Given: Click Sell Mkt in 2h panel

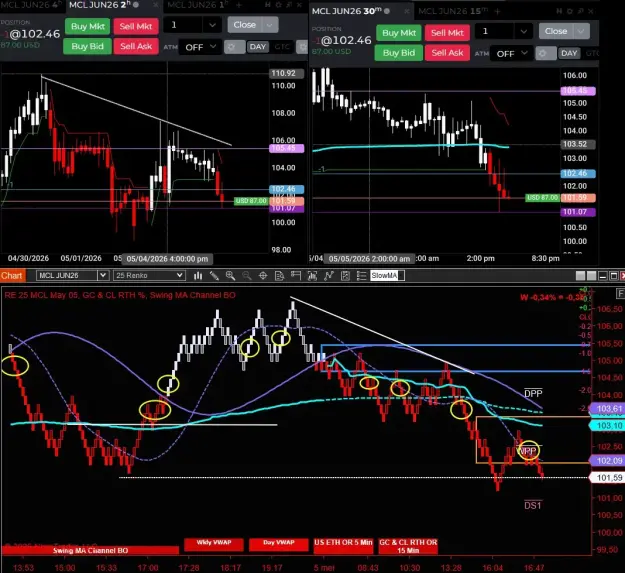Looking at the screenshot, I should 136,26.
